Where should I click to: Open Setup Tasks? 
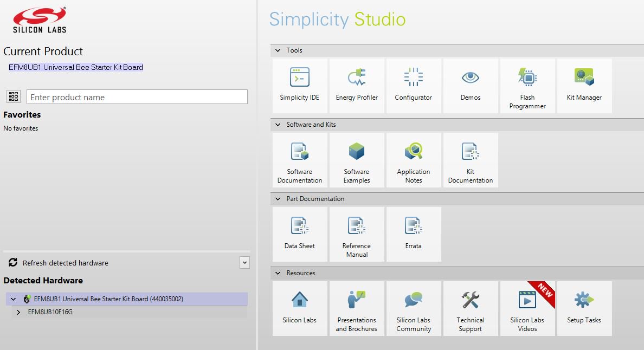click(x=584, y=308)
